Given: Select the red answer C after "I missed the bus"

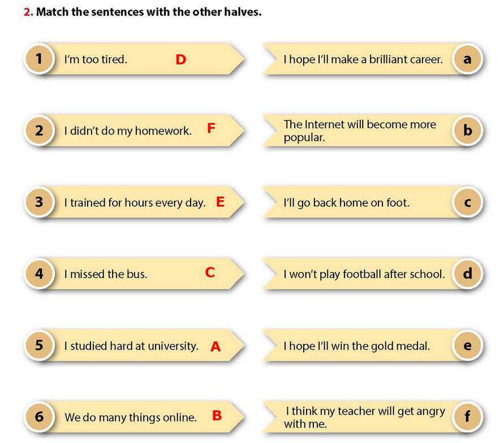Looking at the screenshot, I should tap(210, 273).
